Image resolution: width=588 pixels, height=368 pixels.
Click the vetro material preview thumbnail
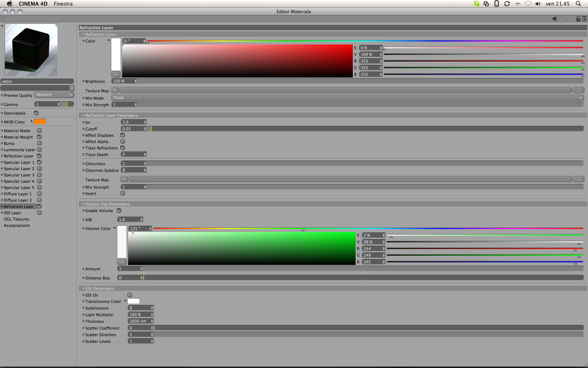(31, 50)
